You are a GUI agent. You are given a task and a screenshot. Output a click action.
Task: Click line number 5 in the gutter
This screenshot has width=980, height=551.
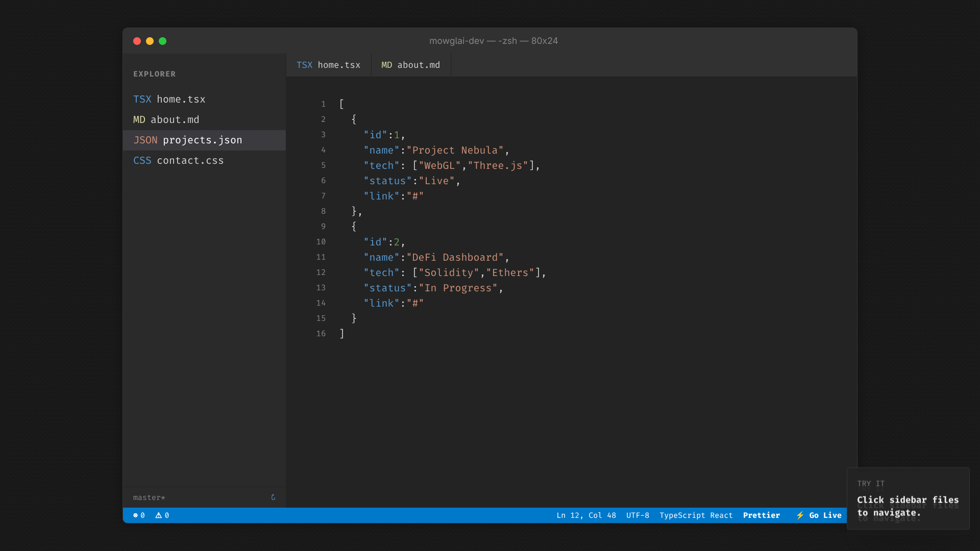(324, 165)
